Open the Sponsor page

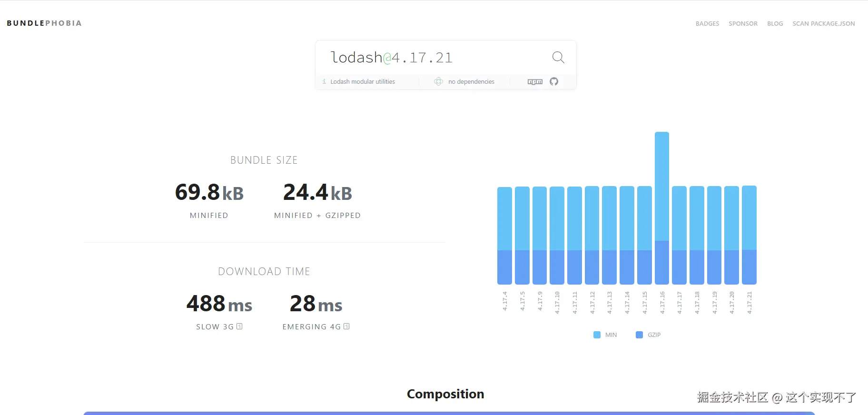(x=743, y=23)
